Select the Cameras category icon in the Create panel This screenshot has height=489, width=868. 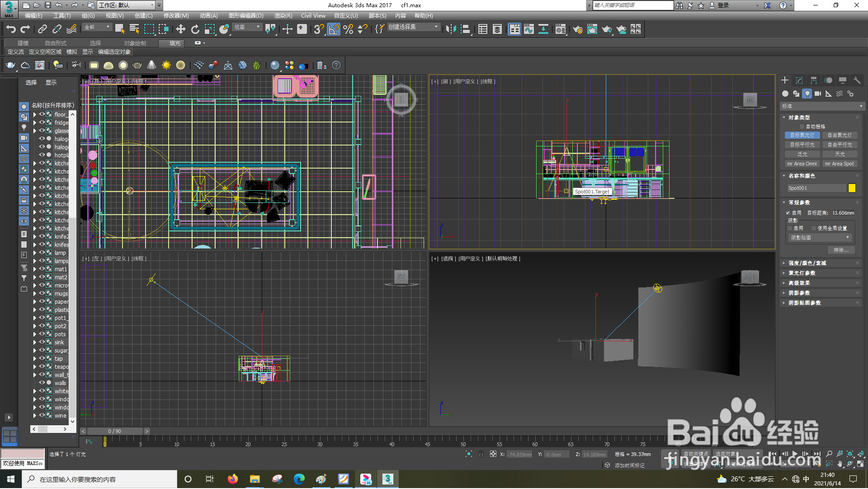[818, 94]
